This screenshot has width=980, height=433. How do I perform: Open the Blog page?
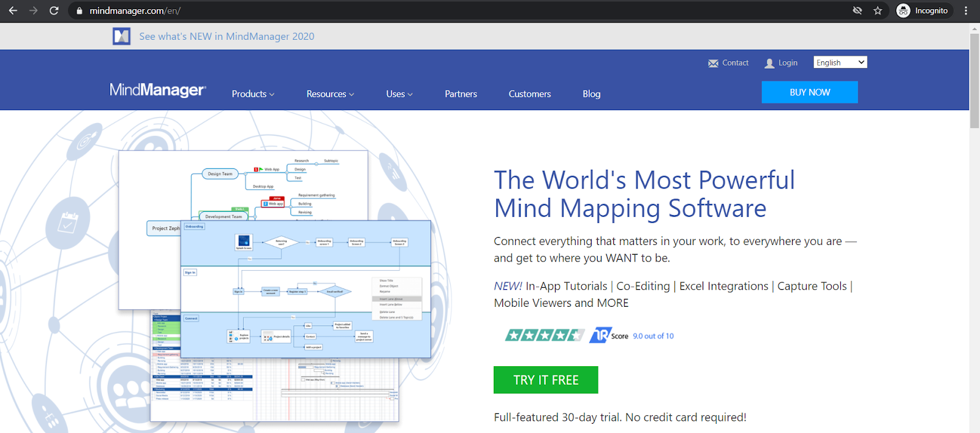pos(592,94)
